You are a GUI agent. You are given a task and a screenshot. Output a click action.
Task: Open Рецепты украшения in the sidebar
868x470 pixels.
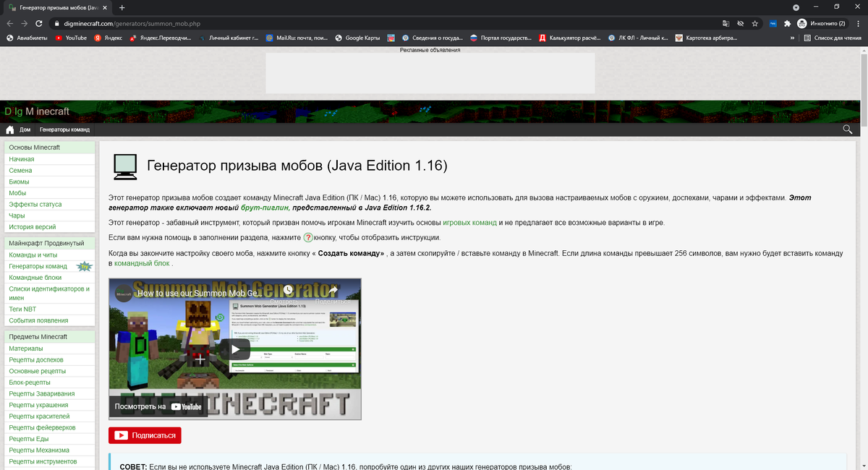(39, 405)
